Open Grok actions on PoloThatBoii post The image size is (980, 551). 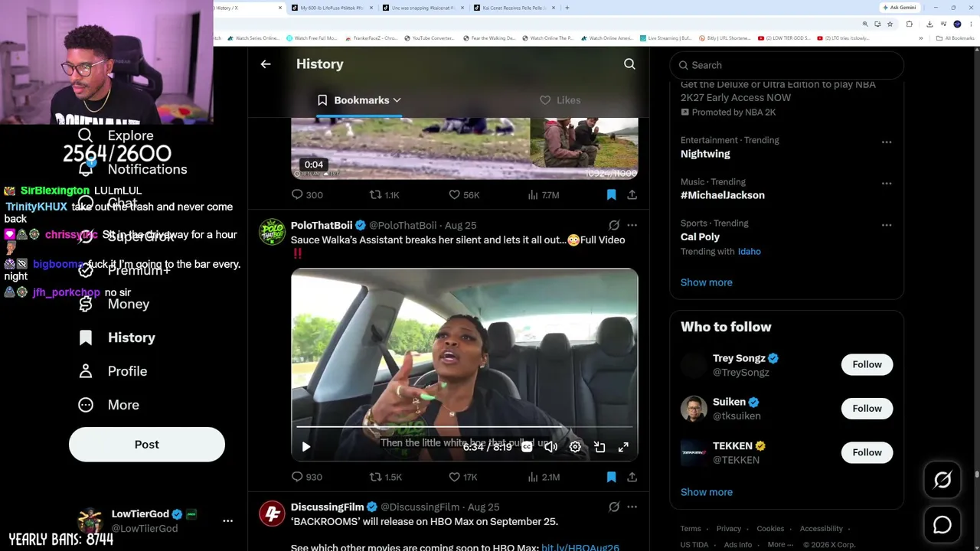point(614,225)
